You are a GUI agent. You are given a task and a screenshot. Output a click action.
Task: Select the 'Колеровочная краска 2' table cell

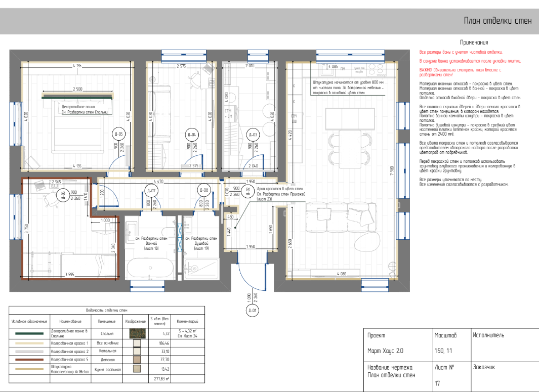pos(70,352)
